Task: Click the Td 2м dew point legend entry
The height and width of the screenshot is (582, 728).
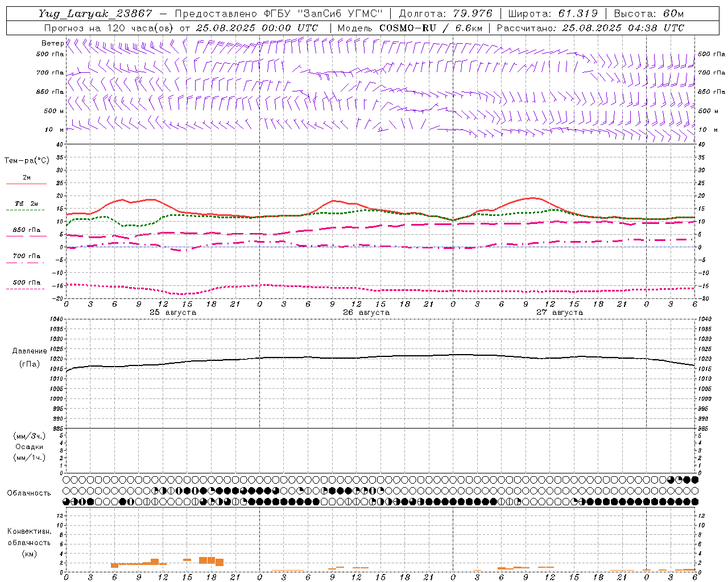Action: pos(27,203)
